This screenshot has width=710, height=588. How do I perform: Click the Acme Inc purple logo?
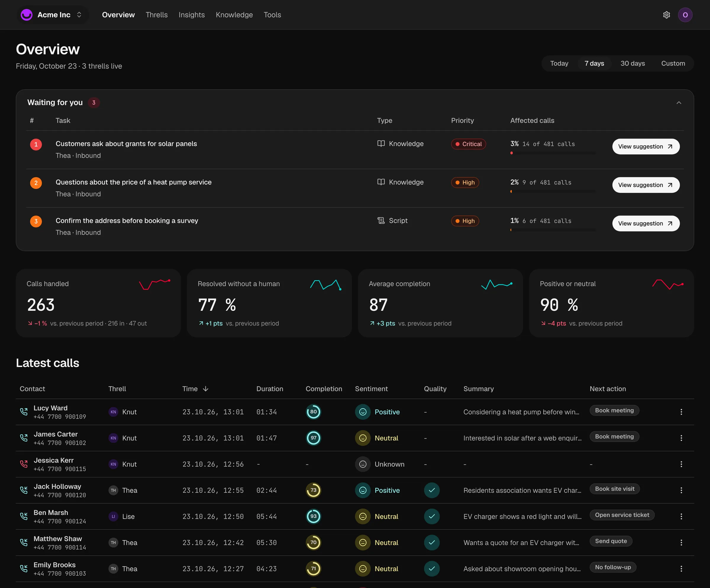(26, 15)
